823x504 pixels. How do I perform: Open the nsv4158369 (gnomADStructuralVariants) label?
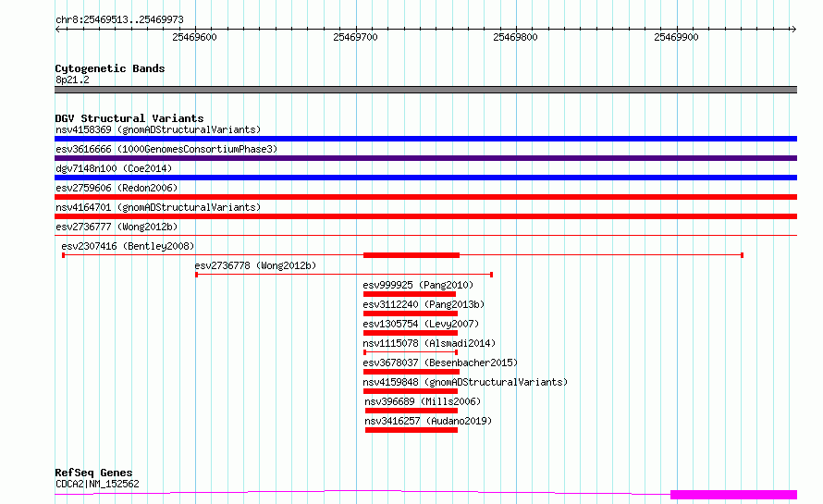tap(158, 129)
